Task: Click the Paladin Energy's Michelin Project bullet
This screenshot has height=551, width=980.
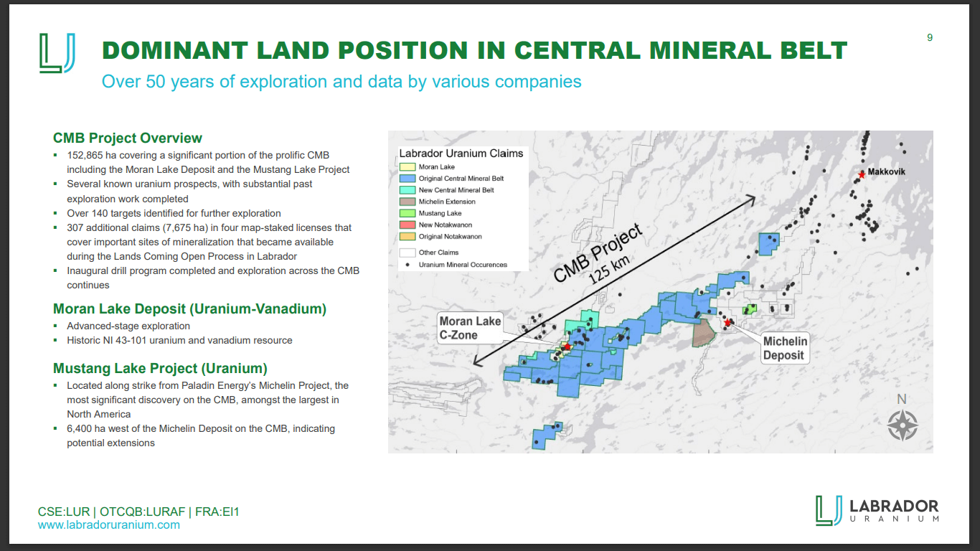Action: click(207, 400)
